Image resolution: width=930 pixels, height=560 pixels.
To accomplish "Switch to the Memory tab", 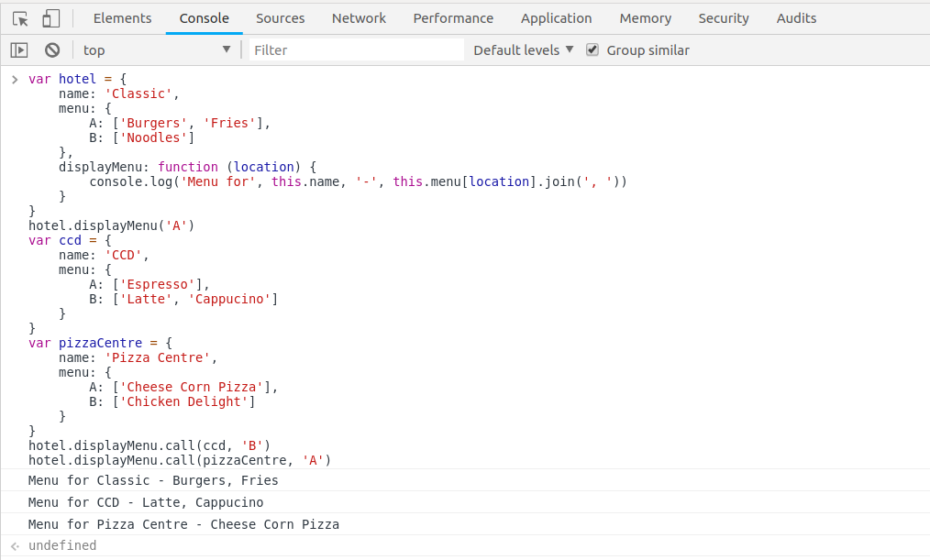I will (645, 18).
